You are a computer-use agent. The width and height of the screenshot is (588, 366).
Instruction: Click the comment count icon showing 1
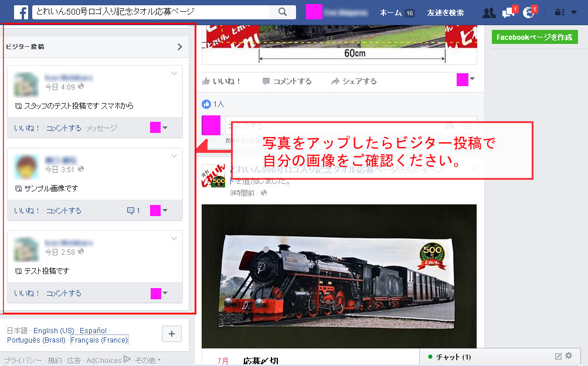(133, 211)
